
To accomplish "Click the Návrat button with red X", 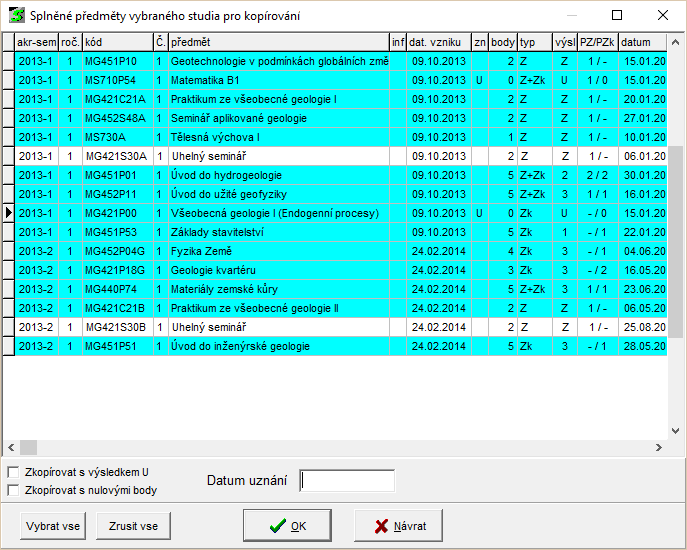I will (x=399, y=526).
